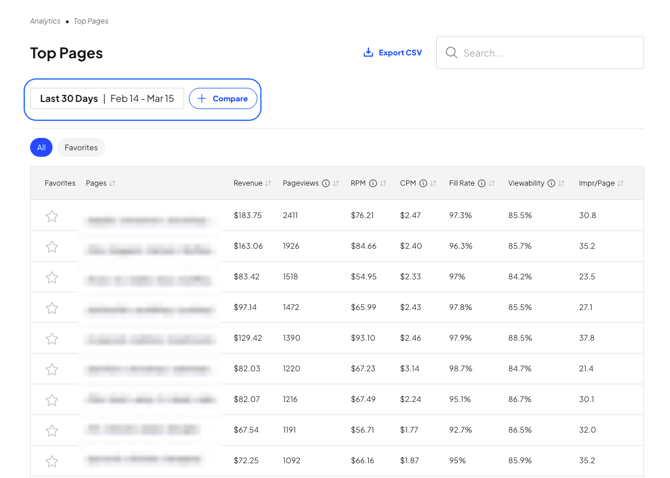The width and height of the screenshot is (670, 478).
Task: Click the pageviews value 1518
Action: [290, 277]
